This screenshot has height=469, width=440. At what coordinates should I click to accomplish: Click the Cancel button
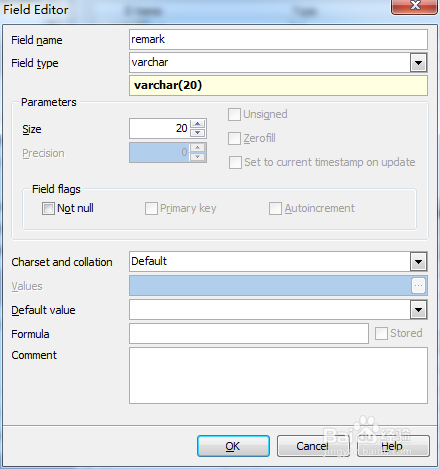(313, 446)
